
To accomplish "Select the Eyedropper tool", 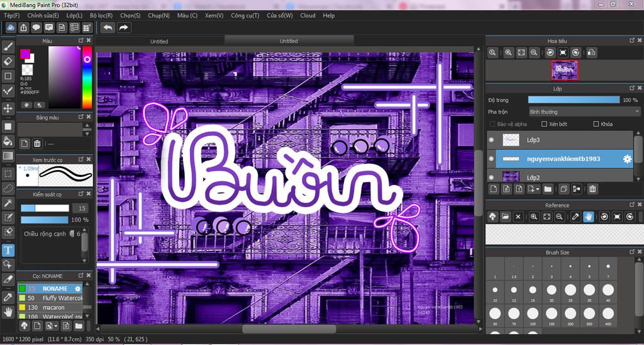I will click(8, 297).
